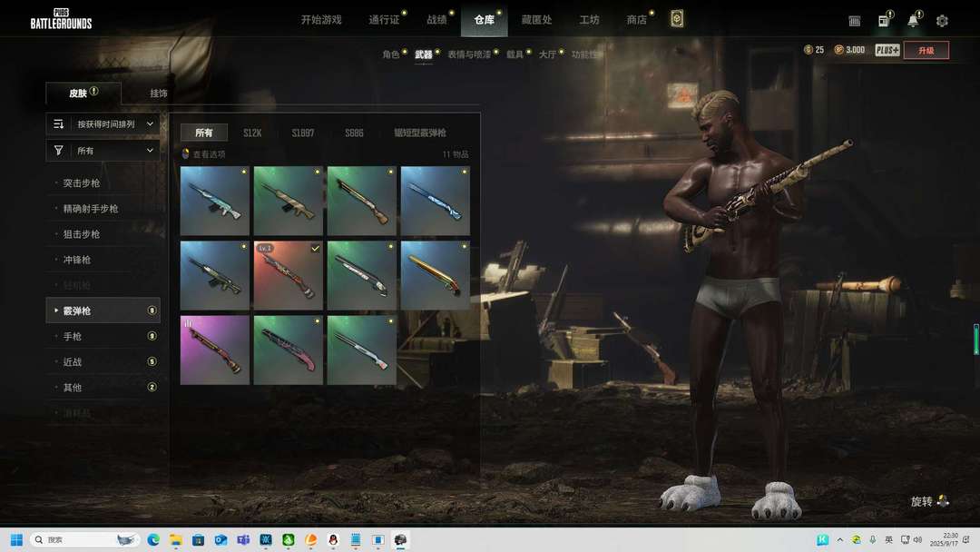This screenshot has height=552, width=980.
Task: Open the 所有 filter dropdown
Action: tap(103, 150)
